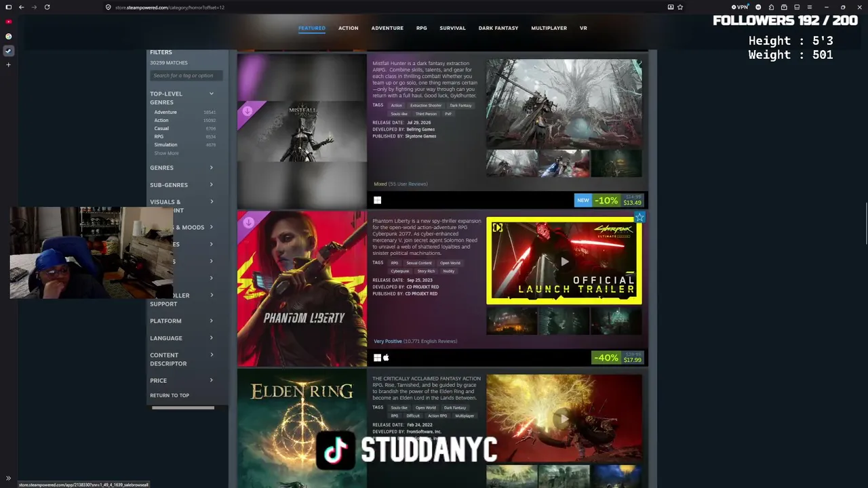Click the round W icon in the toolbar

pos(758,7)
